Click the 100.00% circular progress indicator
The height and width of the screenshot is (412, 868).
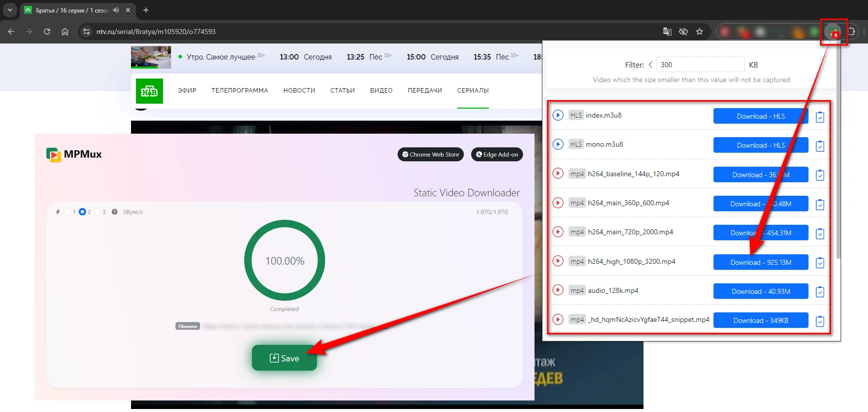284,260
